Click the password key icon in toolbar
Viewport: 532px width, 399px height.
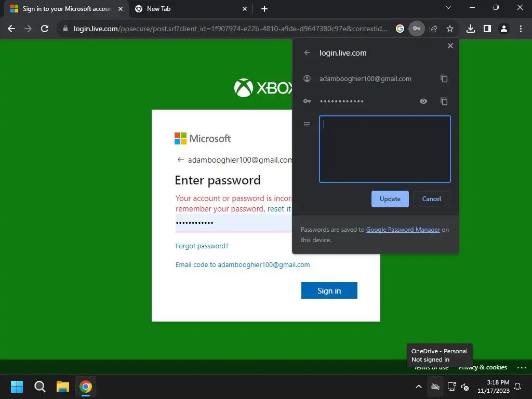pos(417,29)
